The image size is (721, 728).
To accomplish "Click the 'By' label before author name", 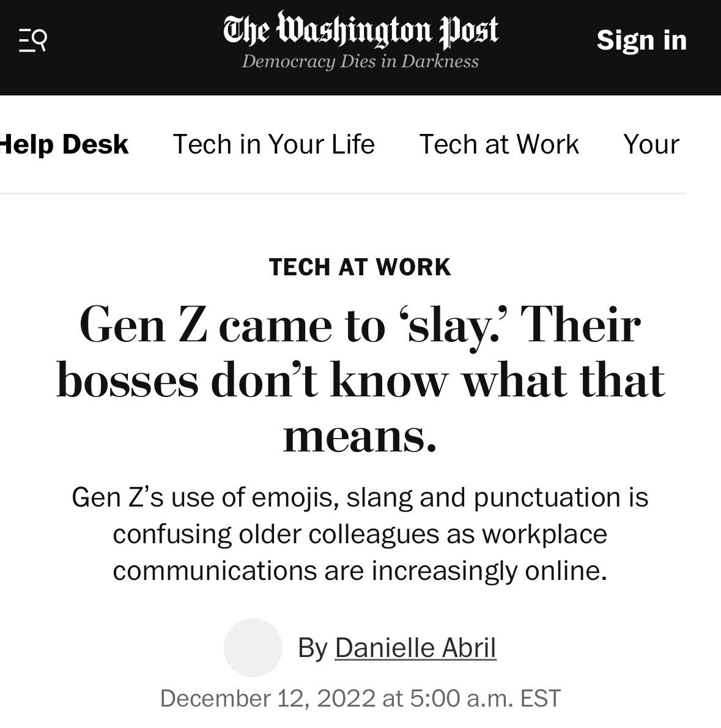I will coord(312,647).
